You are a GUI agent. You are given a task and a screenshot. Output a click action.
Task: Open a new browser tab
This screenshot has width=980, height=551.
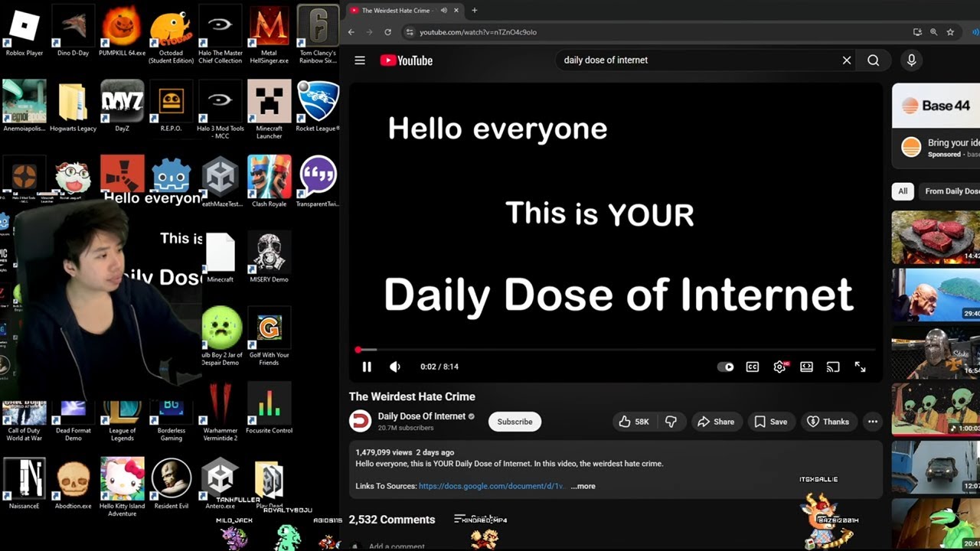coord(475,11)
